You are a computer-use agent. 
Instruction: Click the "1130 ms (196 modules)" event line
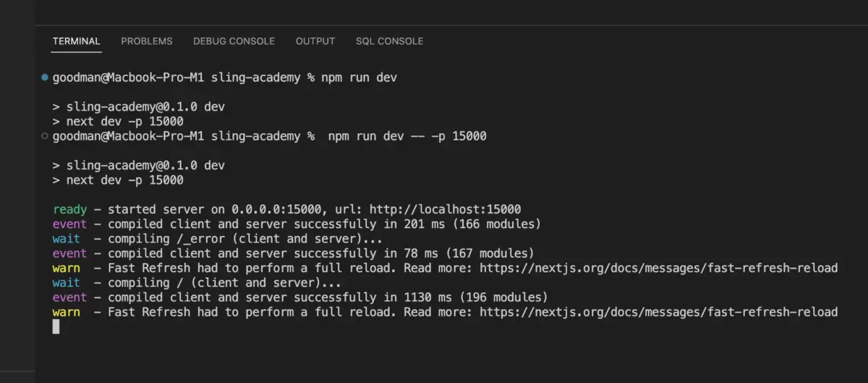tap(300, 298)
